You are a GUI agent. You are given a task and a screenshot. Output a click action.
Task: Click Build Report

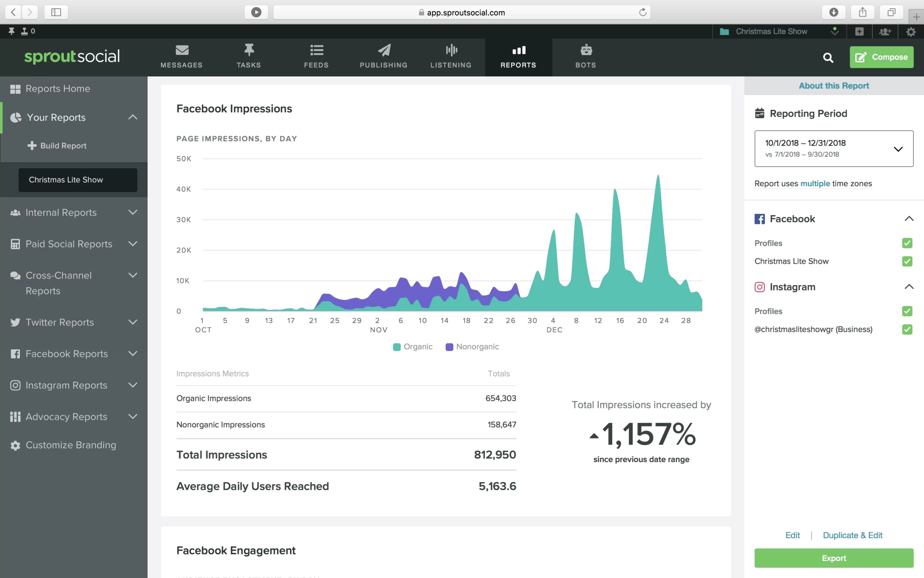[x=57, y=146]
